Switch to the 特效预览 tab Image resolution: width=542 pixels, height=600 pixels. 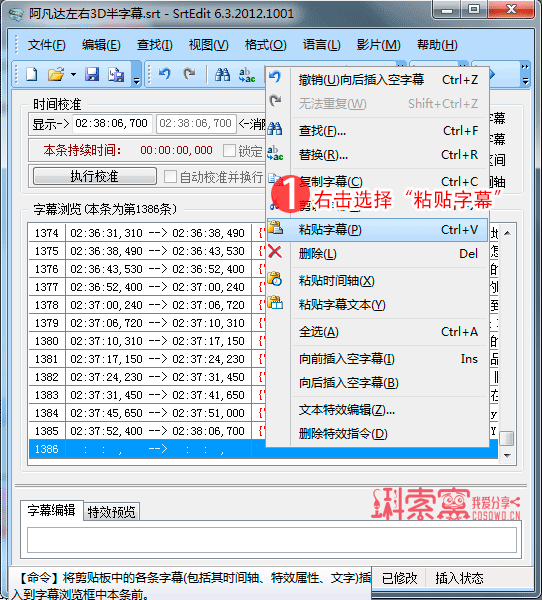pyautogui.click(x=111, y=511)
